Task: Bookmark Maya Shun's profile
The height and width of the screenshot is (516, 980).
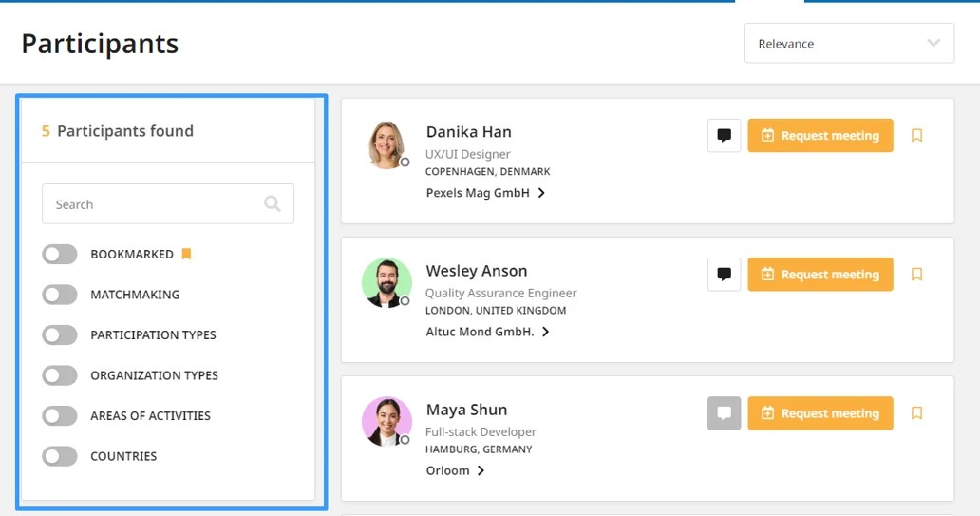Action: 916,413
